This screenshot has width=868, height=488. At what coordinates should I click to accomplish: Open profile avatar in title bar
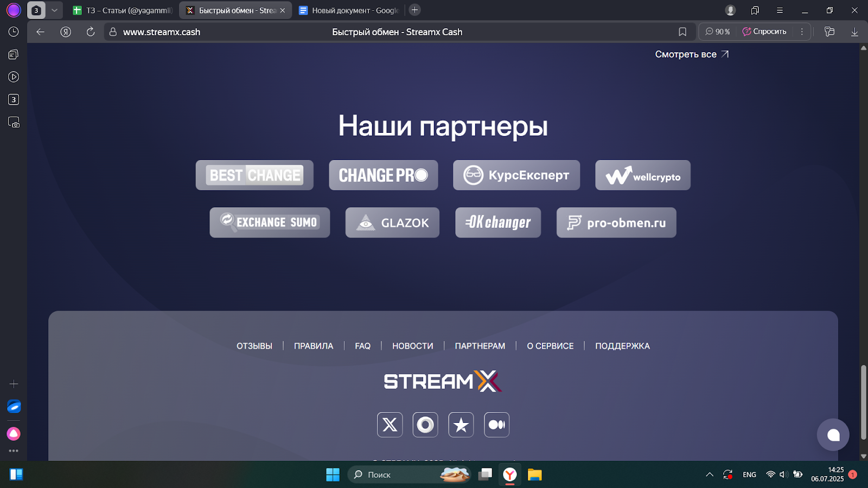[730, 10]
